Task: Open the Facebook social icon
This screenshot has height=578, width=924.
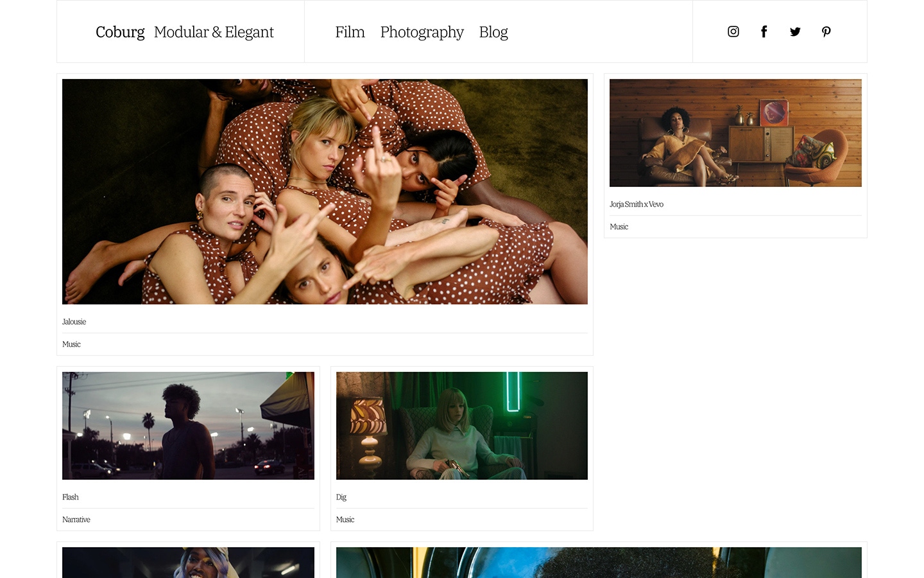Action: click(764, 31)
